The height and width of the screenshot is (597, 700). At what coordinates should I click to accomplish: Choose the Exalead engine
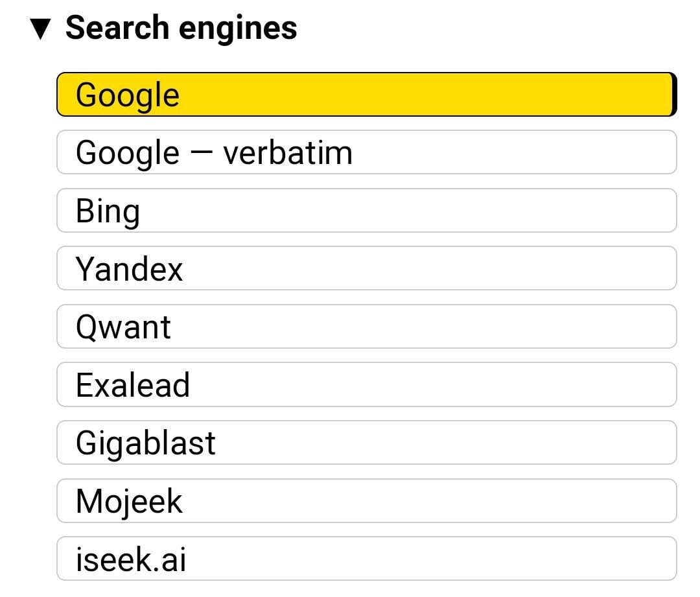pyautogui.click(x=366, y=384)
